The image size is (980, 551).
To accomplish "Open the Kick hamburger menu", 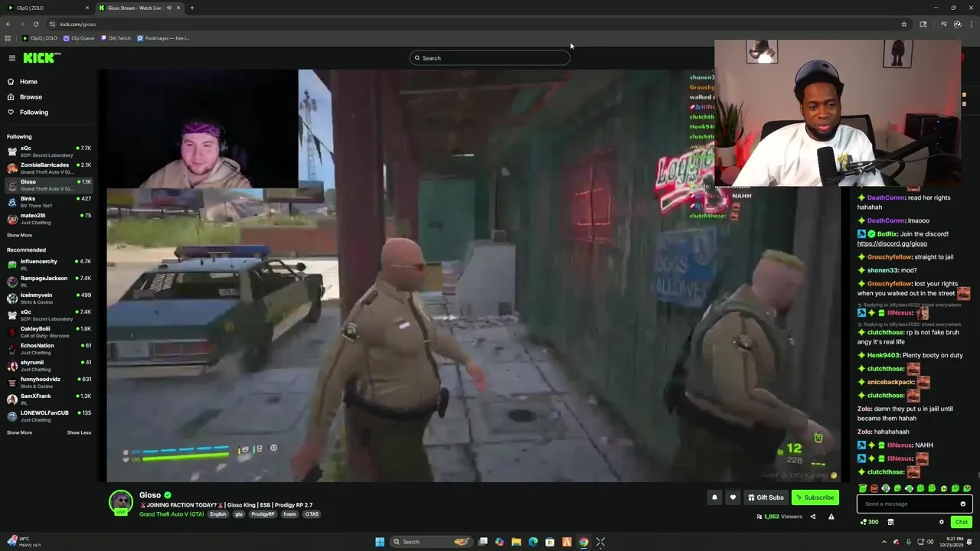I will click(x=12, y=58).
